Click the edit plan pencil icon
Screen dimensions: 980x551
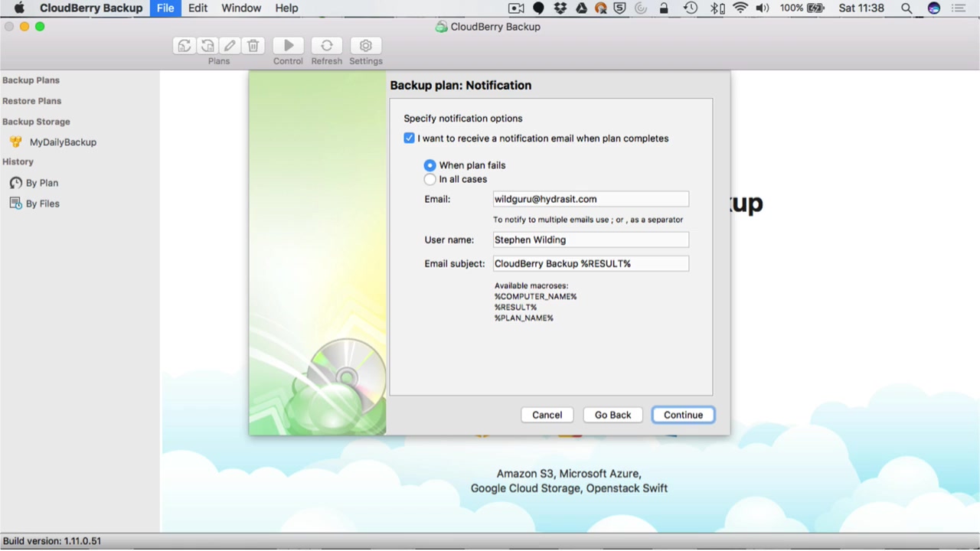coord(230,46)
